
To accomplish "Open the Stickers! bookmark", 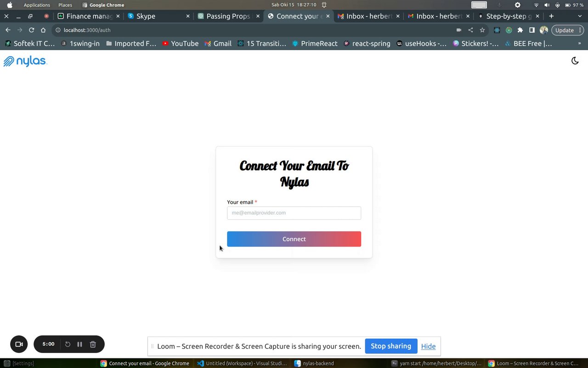I will [476, 44].
